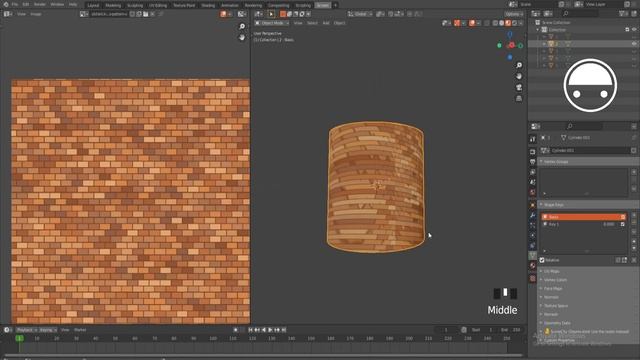Switch to the Shading workspace tab
Image resolution: width=640 pixels, height=360 pixels.
coord(208,5)
